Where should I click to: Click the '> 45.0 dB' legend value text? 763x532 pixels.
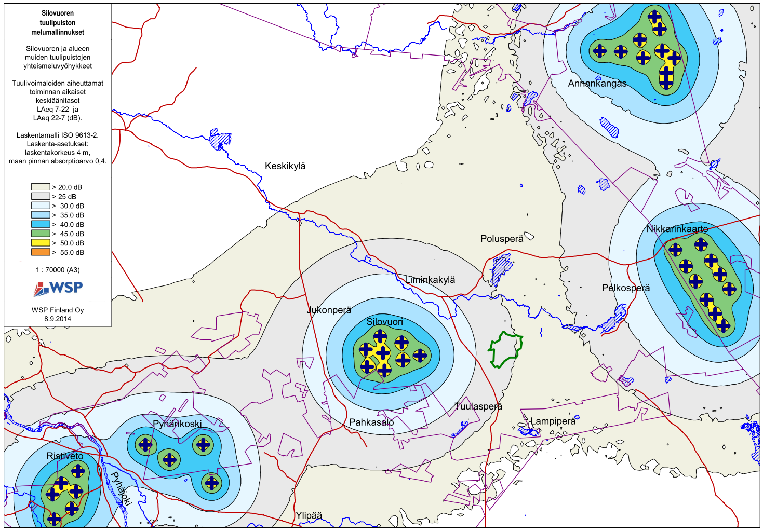pos(68,234)
